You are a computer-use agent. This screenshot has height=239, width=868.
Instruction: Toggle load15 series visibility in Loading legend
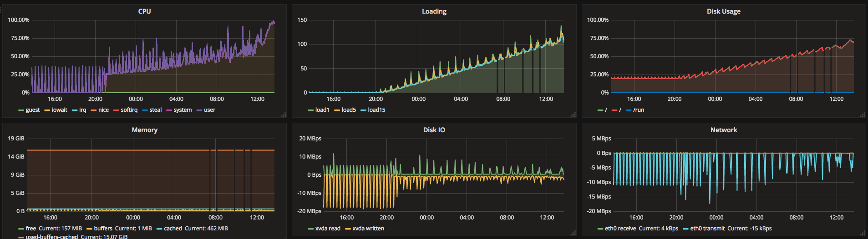point(376,110)
